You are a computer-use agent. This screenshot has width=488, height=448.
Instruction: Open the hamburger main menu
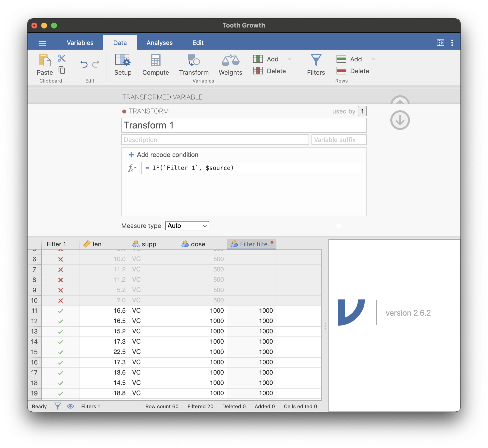(x=42, y=43)
